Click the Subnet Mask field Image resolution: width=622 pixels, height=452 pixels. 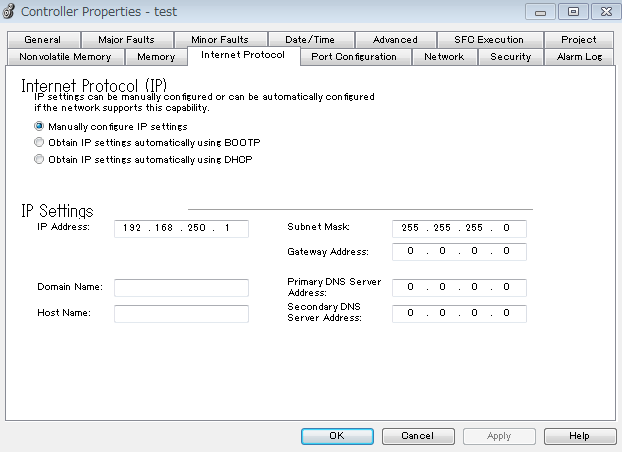tap(459, 228)
